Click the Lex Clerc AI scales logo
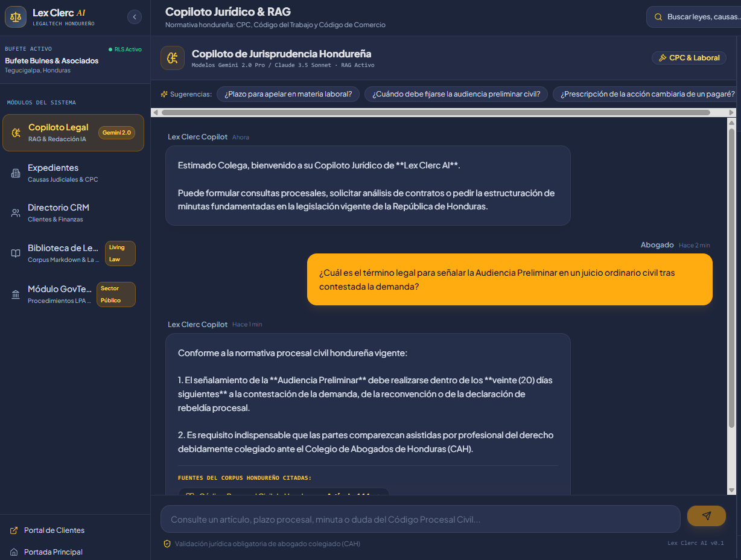This screenshot has width=741, height=560. 16,17
